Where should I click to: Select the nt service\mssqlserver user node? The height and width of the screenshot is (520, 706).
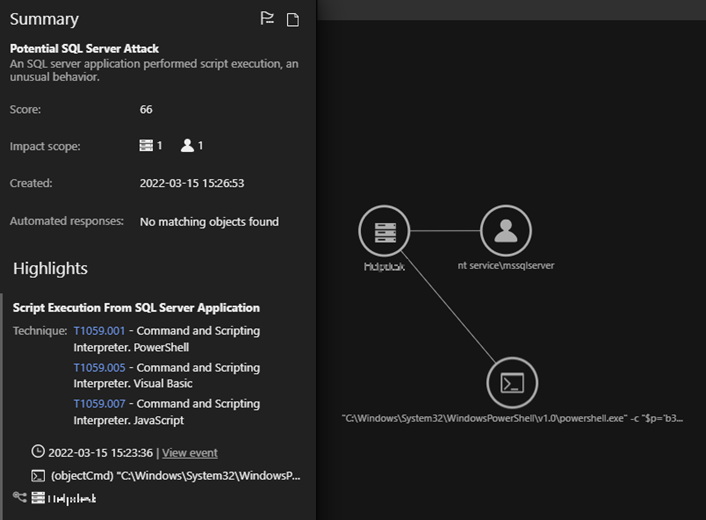click(506, 231)
